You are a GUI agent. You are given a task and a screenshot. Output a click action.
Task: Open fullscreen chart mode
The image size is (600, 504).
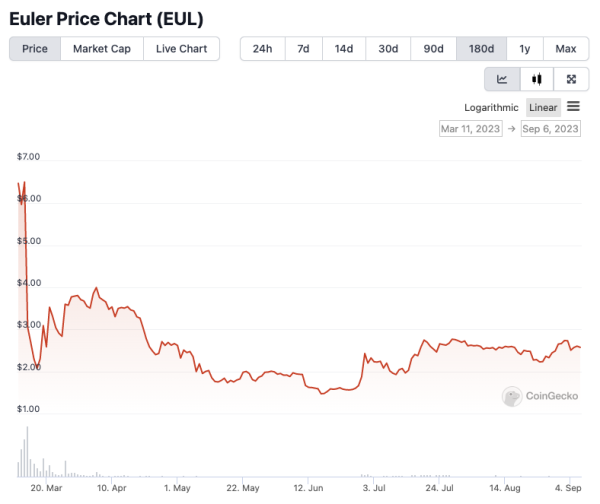[x=571, y=79]
